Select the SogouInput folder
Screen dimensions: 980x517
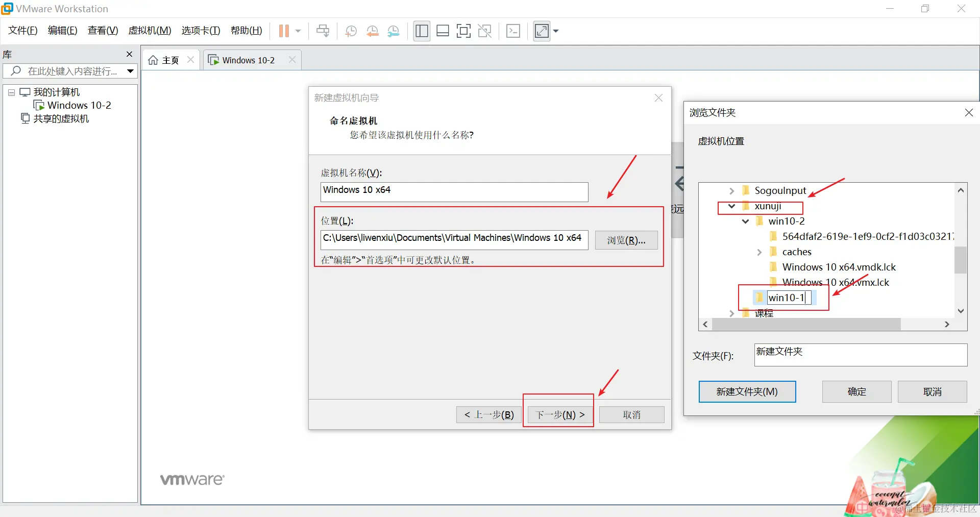[780, 191]
